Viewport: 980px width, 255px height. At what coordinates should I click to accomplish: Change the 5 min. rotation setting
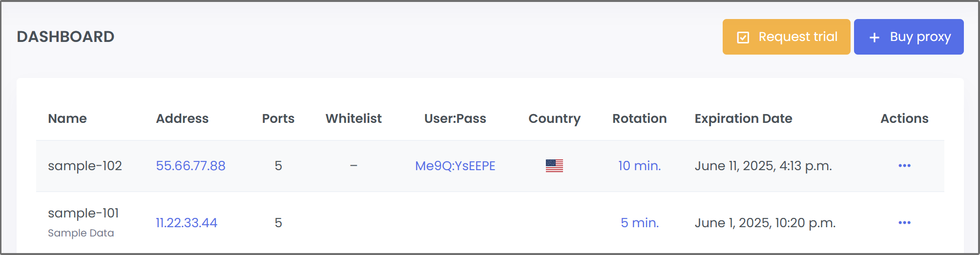(640, 223)
